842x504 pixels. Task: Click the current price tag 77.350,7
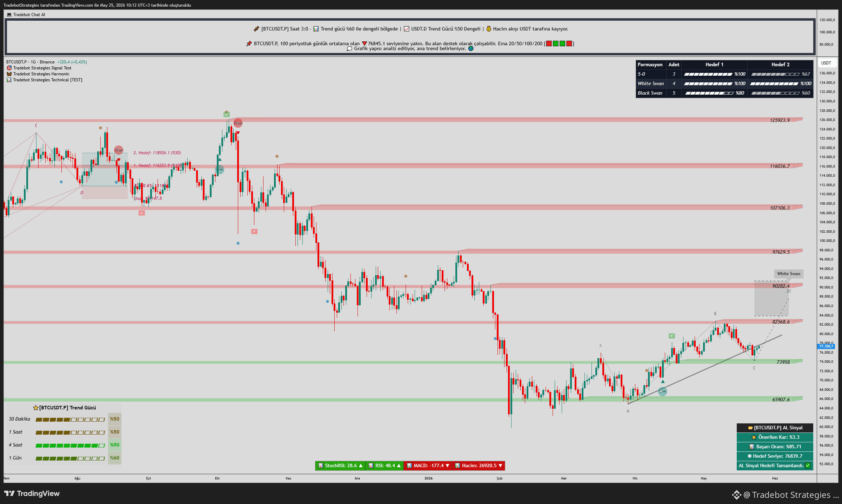(x=826, y=346)
